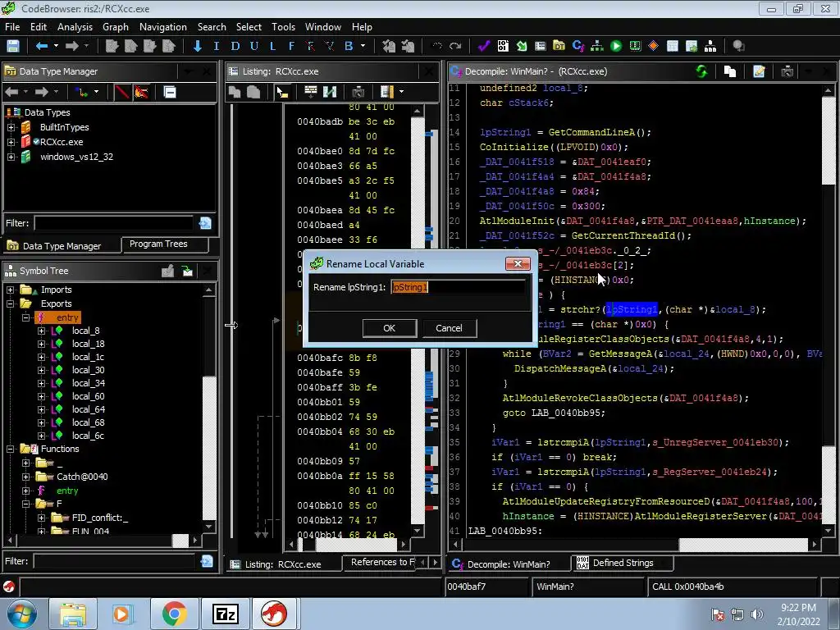Viewport: 840px width, 630px height.
Task: Select the entry export in Symbol Tree
Action: pos(67,317)
